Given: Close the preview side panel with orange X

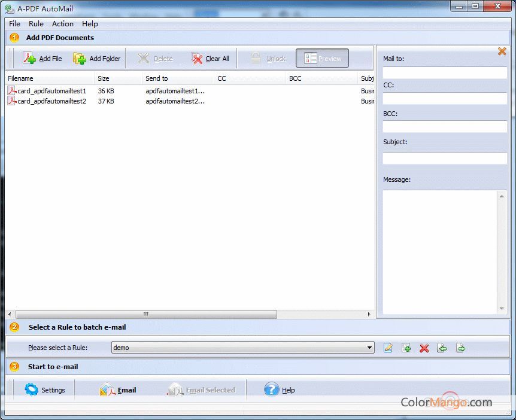Looking at the screenshot, I should [x=502, y=51].
